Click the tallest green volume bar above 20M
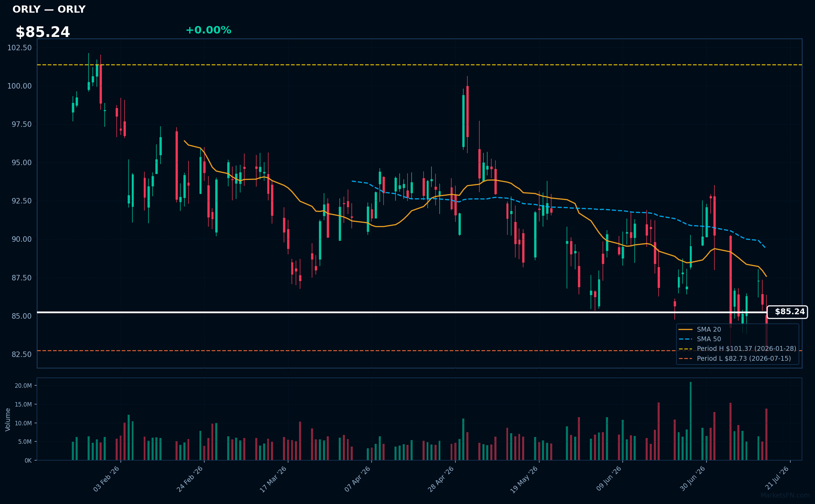Image resolution: width=815 pixels, height=504 pixels. 690,421
